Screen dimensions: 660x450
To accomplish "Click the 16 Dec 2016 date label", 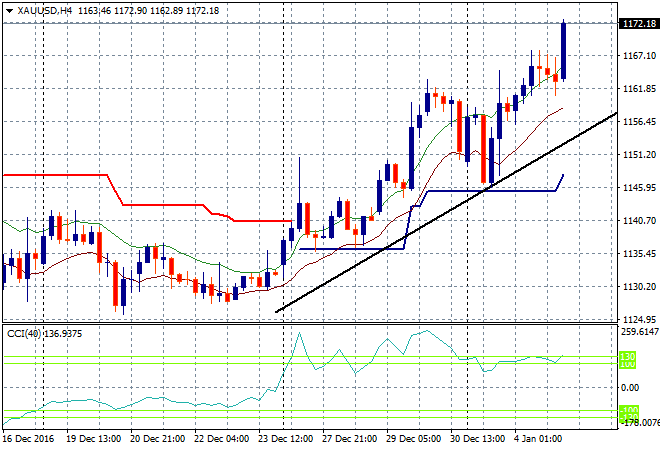I will 28,439.
